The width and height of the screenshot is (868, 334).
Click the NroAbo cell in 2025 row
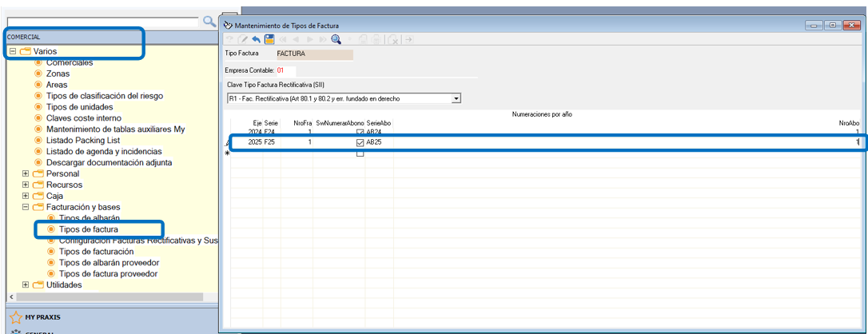(626, 143)
